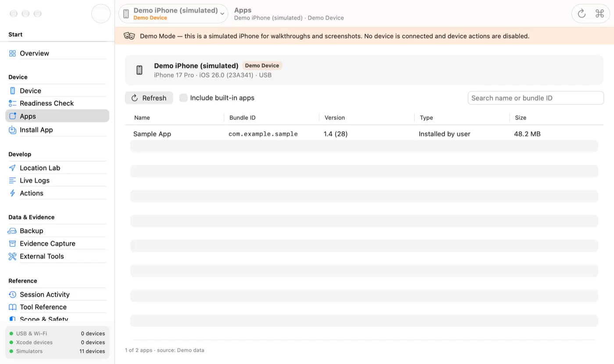
Task: Click the USB & Wi-Fi status entry
Action: point(57,333)
